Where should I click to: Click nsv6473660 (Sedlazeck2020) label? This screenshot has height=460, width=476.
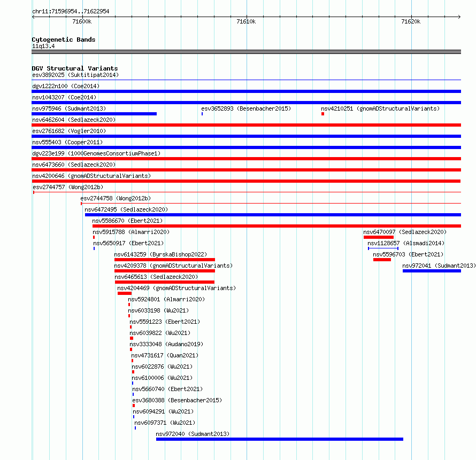tap(74, 165)
